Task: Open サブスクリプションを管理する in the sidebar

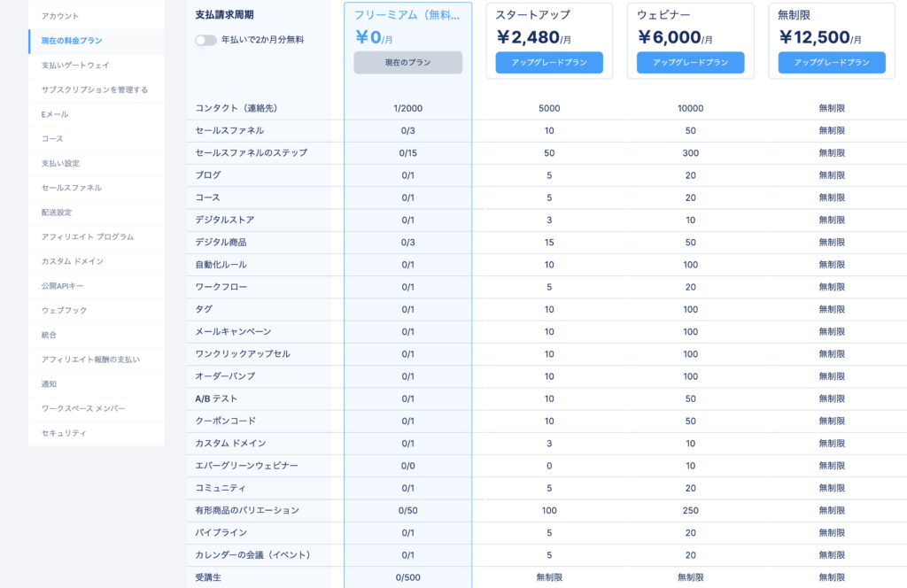Action: [94, 89]
